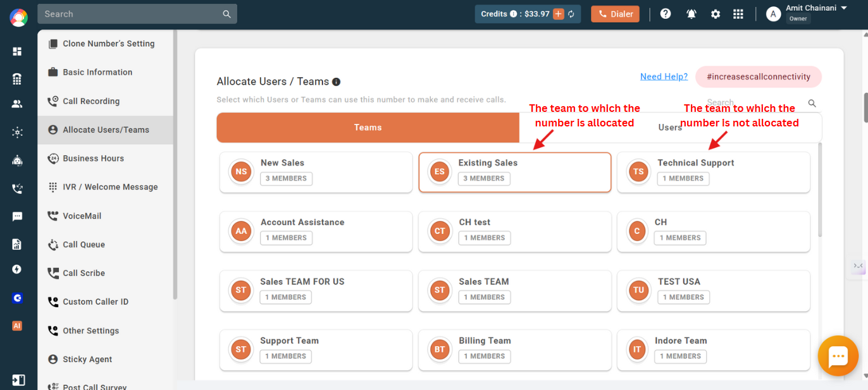Open the lightning bolt icon in left rail

point(17,269)
